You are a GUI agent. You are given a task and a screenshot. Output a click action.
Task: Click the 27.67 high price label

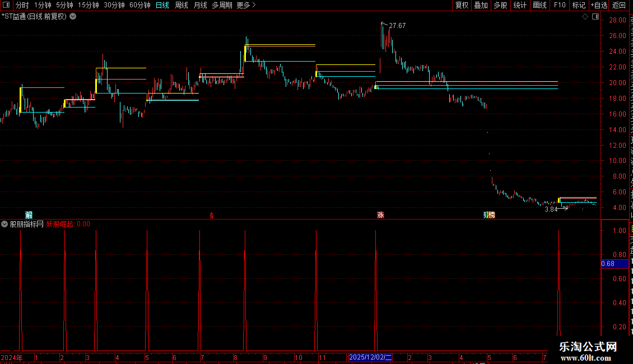pos(397,26)
